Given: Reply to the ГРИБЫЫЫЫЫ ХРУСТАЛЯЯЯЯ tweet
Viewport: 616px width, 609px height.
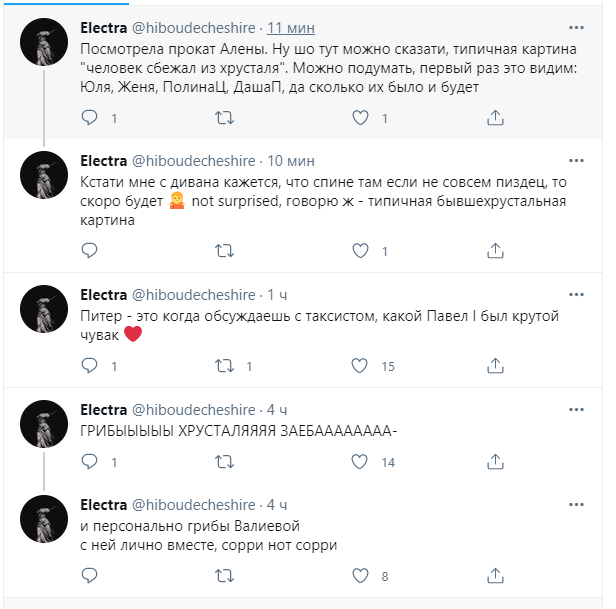Looking at the screenshot, I should 90,462.
